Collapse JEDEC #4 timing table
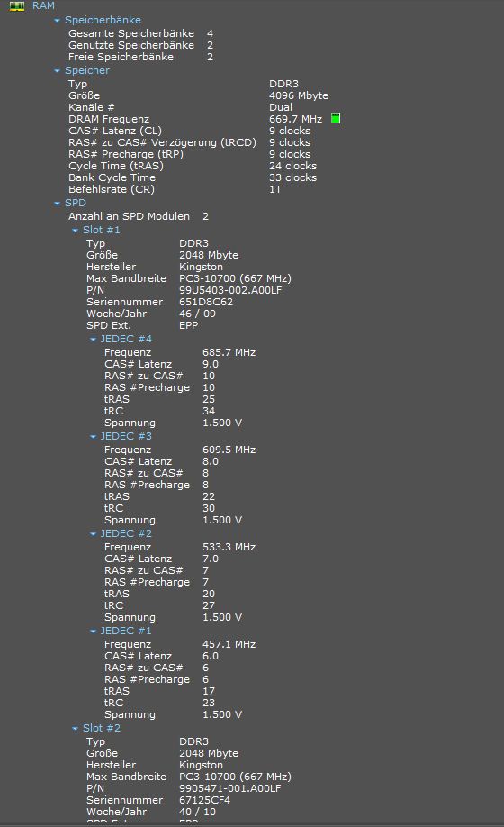This screenshot has width=504, height=827. click(x=93, y=339)
